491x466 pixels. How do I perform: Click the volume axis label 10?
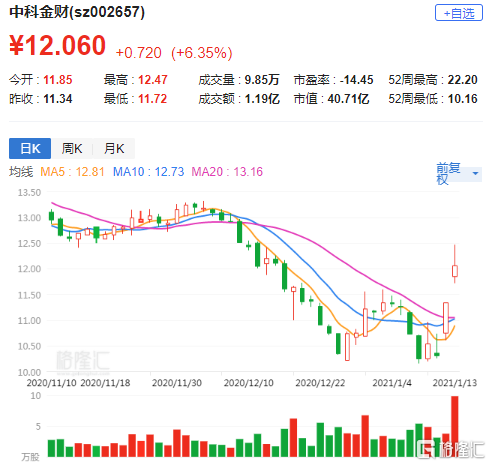(x=36, y=396)
